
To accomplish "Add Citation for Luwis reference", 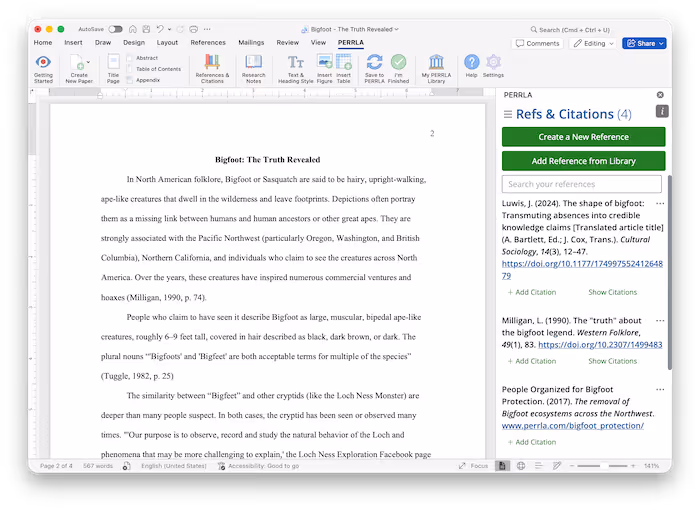I will 532,292.
